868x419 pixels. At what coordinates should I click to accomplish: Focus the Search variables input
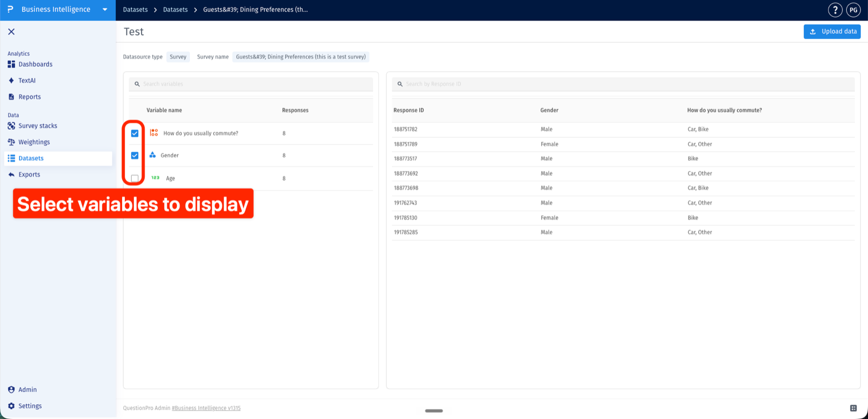251,84
